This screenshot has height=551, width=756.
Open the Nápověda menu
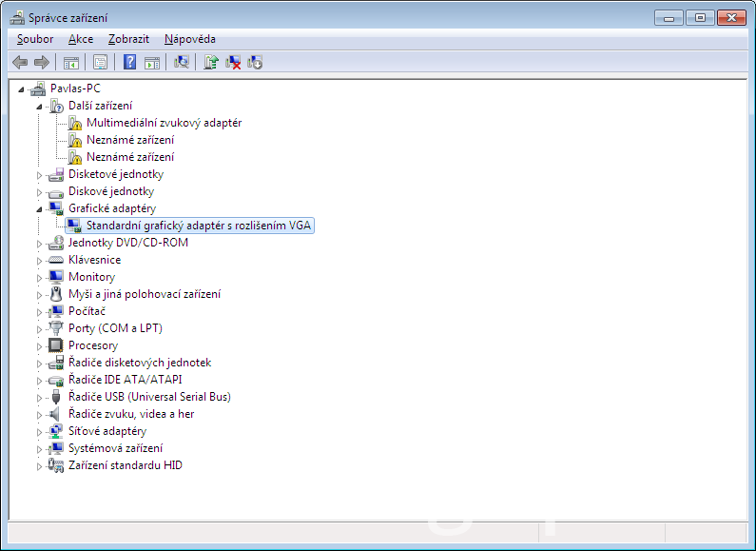(189, 39)
